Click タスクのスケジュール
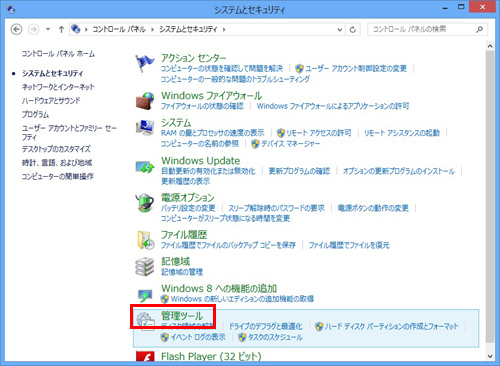Image resolution: width=500 pixels, height=366 pixels. pyautogui.click(x=275, y=337)
